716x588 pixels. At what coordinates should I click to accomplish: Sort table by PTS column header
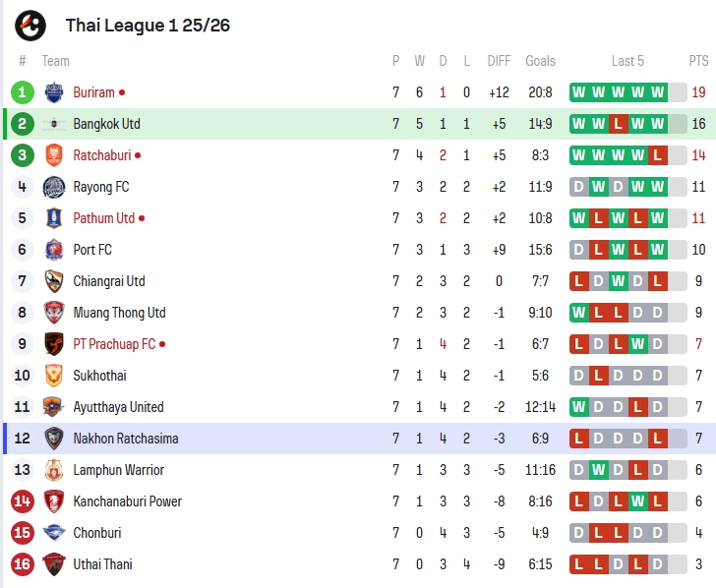tap(698, 61)
